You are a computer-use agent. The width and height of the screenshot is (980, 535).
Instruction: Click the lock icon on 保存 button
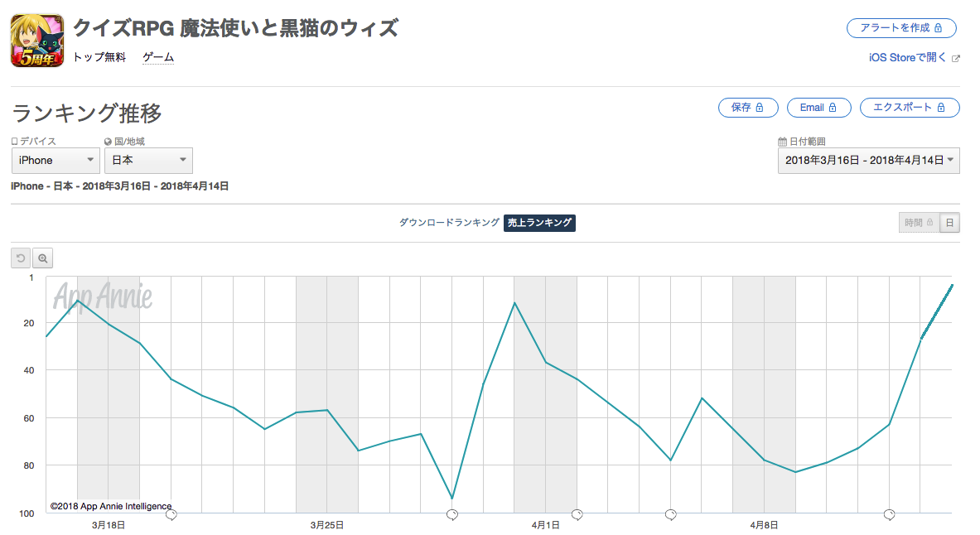(760, 108)
